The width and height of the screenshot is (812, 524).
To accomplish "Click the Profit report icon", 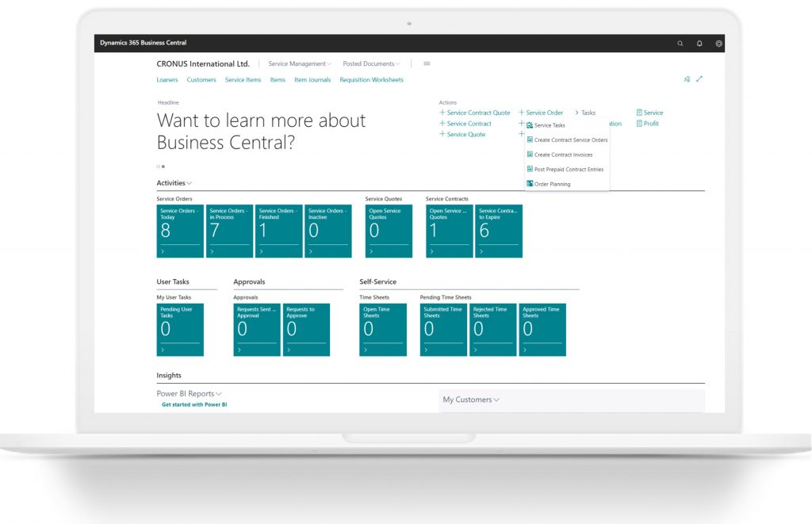I will (x=639, y=123).
